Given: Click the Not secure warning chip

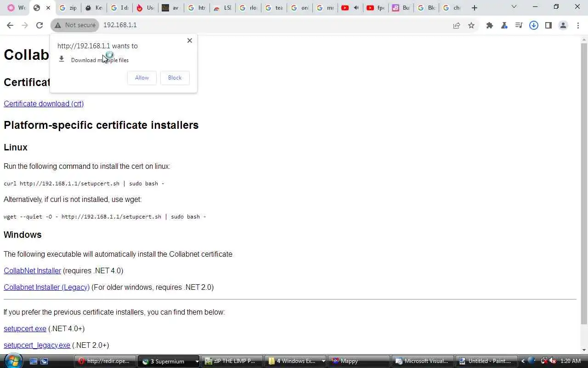Looking at the screenshot, I should [x=75, y=25].
